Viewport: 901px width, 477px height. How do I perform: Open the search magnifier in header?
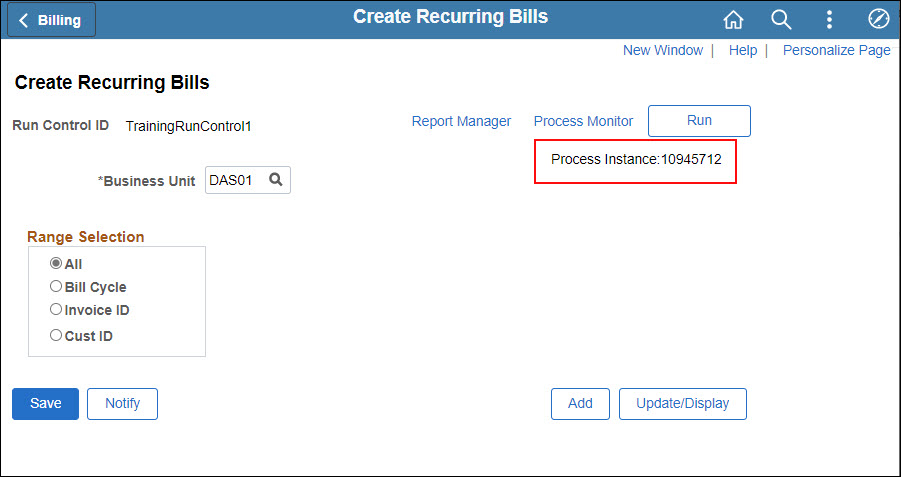coord(781,20)
